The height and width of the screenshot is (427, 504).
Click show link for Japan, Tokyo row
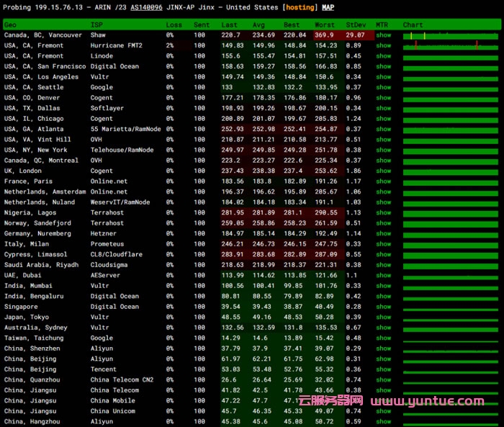(384, 317)
